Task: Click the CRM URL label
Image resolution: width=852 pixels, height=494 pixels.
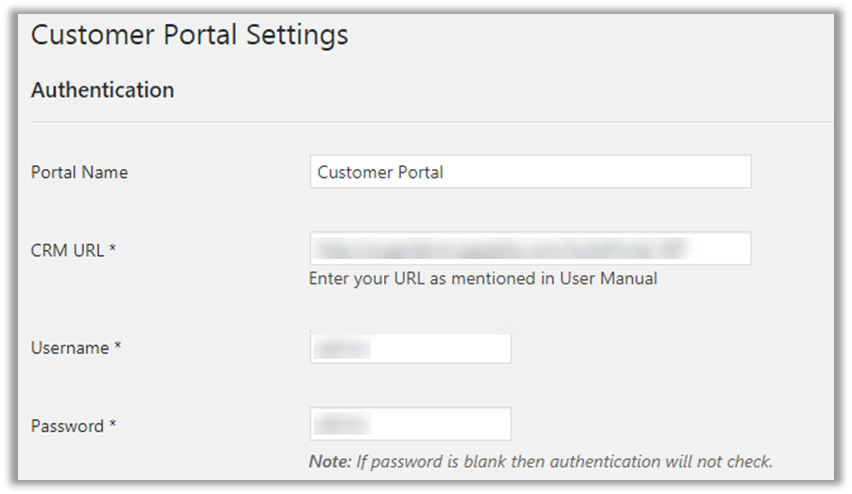Action: pos(67,249)
